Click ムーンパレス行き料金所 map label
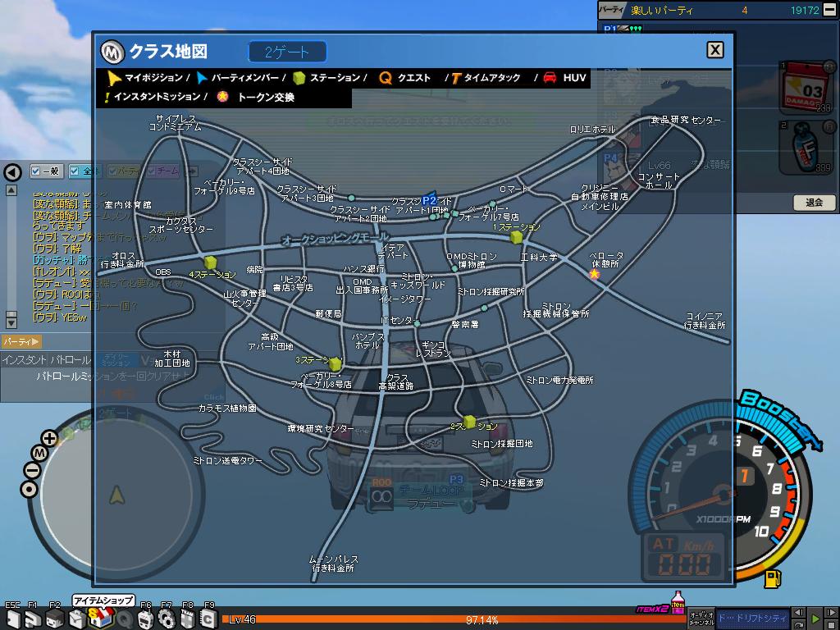 tap(333, 564)
